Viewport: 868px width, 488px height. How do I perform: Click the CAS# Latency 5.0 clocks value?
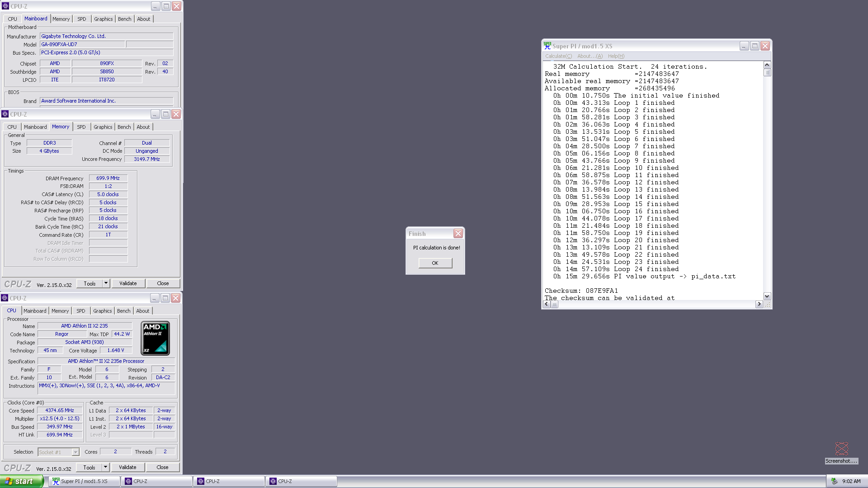pyautogui.click(x=108, y=194)
